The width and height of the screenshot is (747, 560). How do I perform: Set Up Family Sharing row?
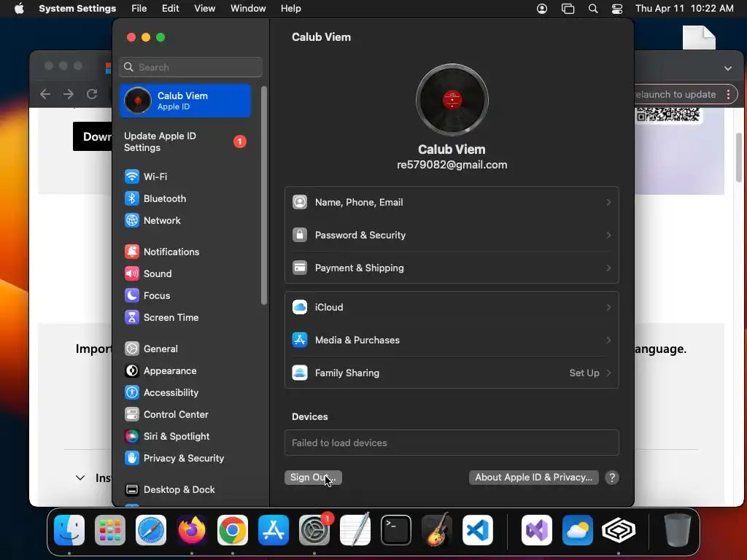tap(452, 373)
